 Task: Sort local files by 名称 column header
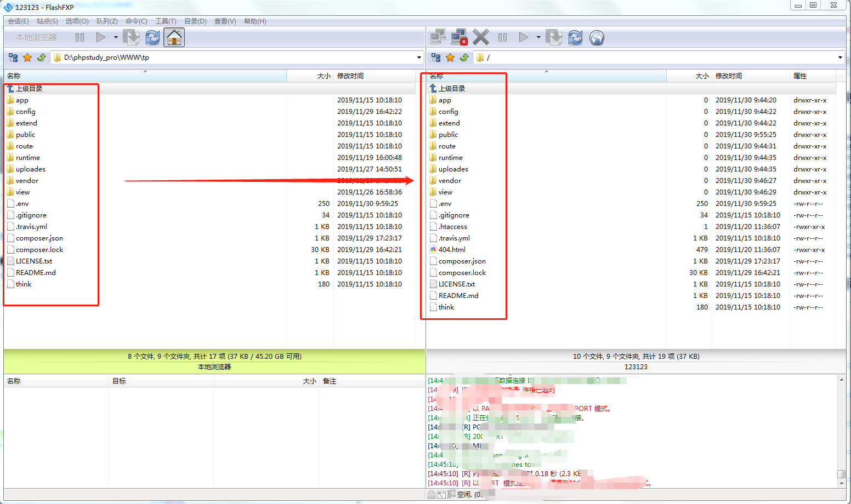145,76
